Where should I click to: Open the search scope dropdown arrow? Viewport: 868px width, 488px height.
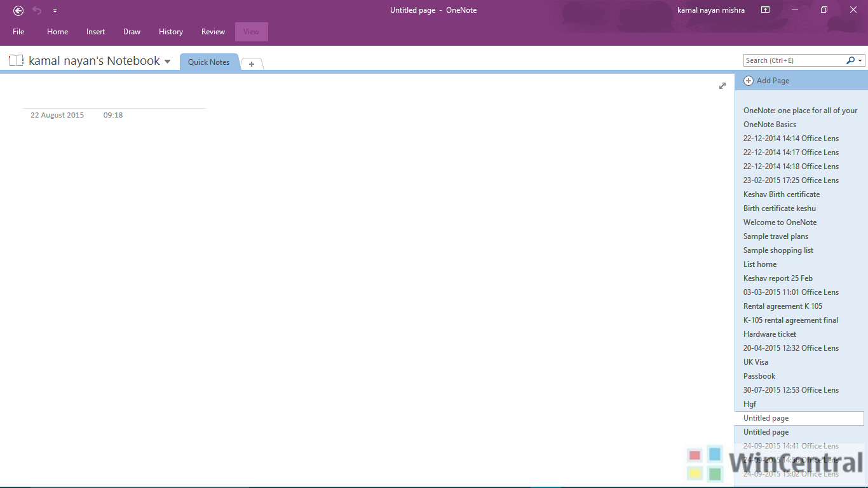tap(860, 60)
